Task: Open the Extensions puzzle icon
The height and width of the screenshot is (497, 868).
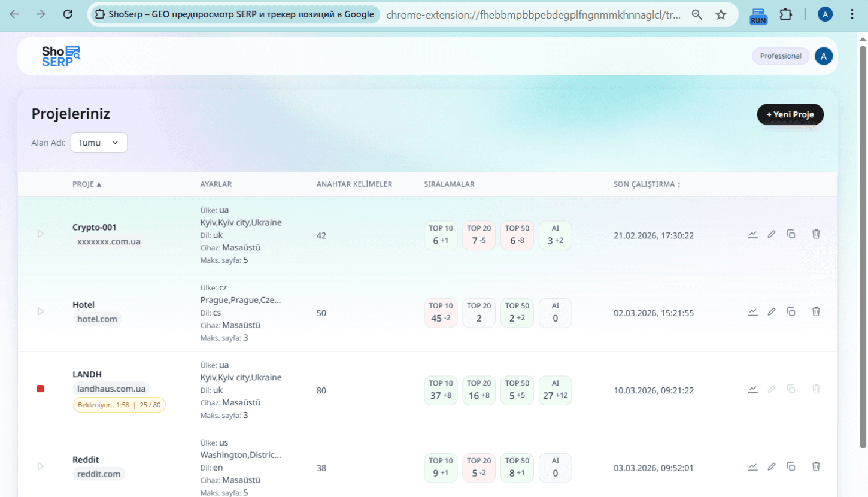Action: (786, 14)
